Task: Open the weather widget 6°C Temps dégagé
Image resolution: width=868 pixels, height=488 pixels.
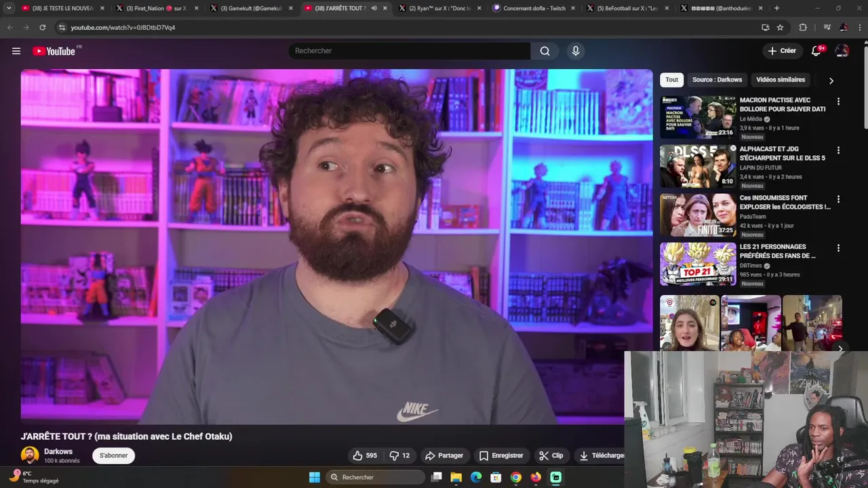Action: 34,477
